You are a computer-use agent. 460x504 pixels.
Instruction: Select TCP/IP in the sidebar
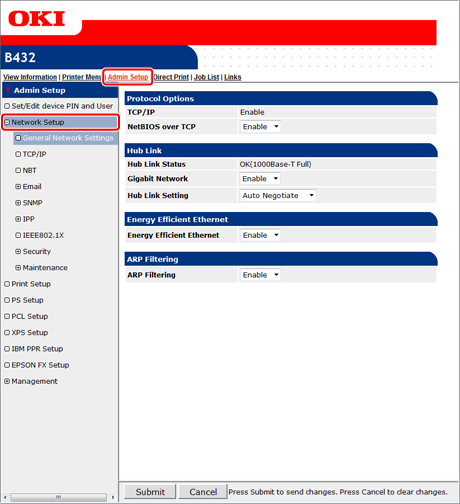point(34,154)
